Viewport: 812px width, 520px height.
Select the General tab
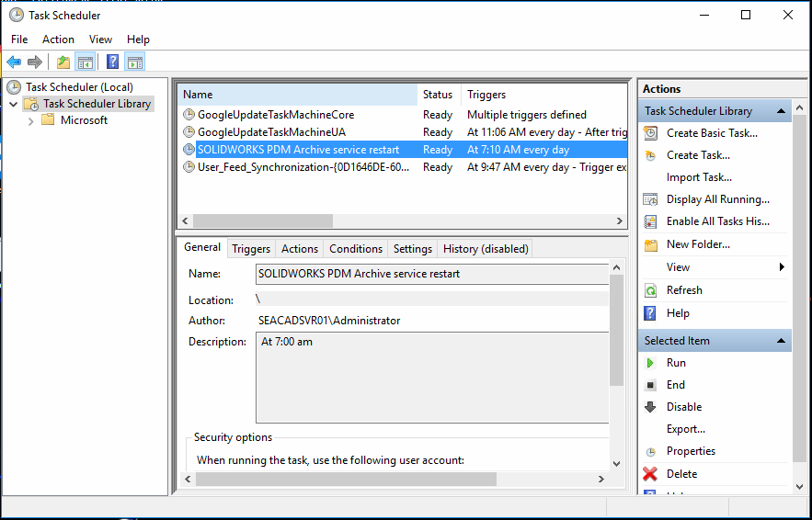tap(202, 247)
